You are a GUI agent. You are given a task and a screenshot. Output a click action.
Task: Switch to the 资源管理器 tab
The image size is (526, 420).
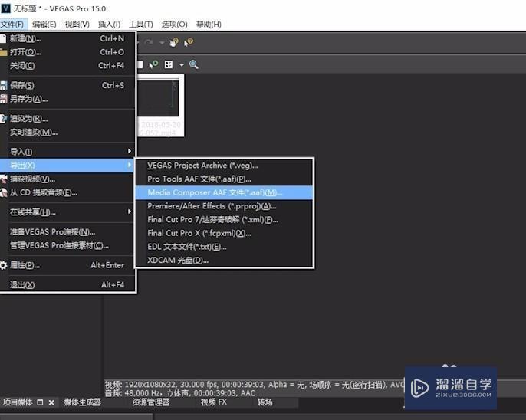(151, 402)
